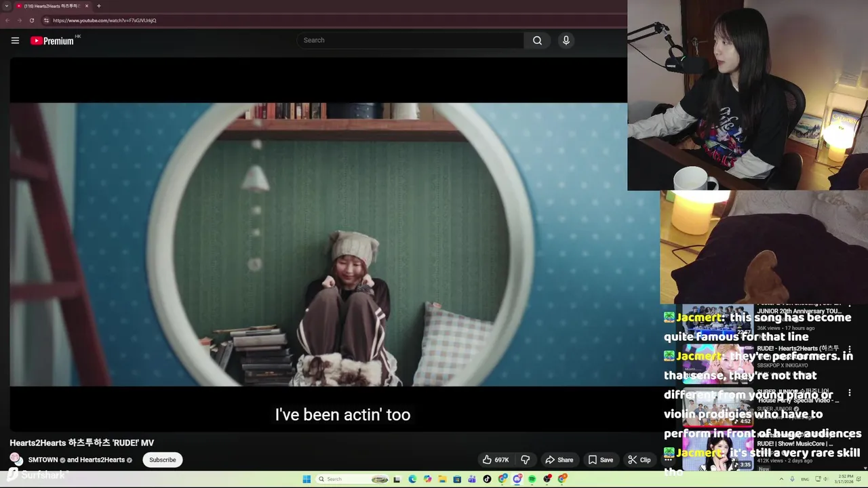Open the SMTOWN channel name link
This screenshot has height=488, width=868.
point(43,460)
